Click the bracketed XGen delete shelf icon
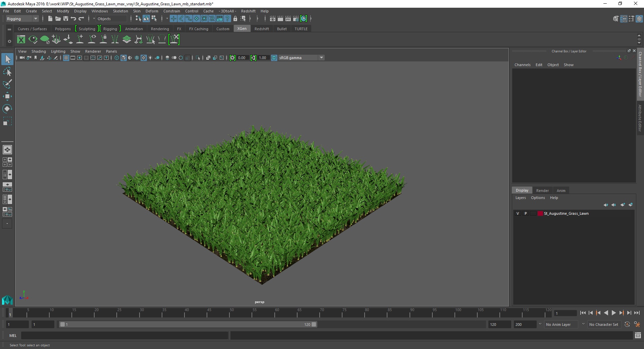644x349 pixels. 174,40
